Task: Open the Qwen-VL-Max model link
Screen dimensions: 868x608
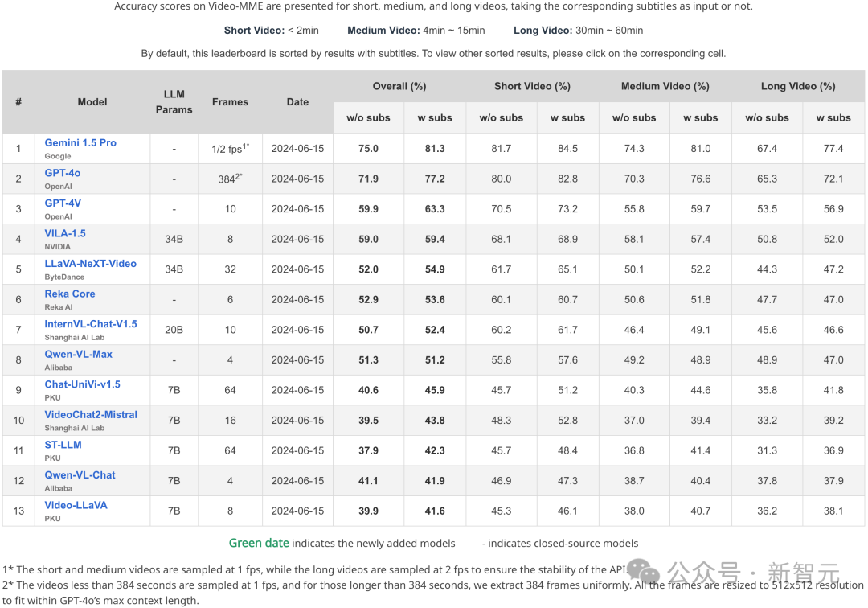Action: coord(78,354)
